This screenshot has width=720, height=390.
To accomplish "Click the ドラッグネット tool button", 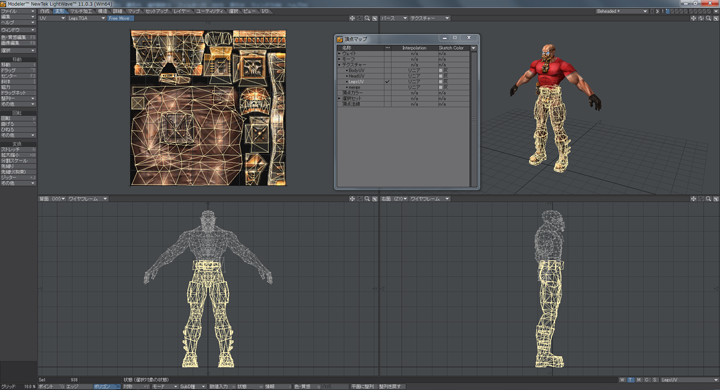I will (18, 93).
